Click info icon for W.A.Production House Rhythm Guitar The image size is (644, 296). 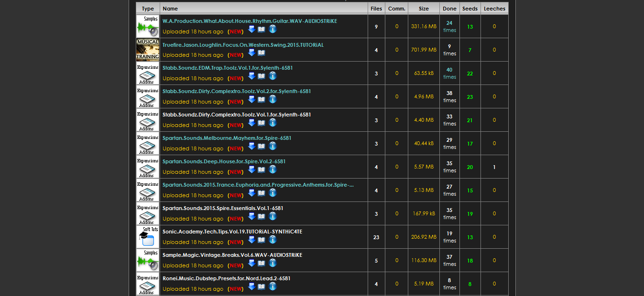273,29
